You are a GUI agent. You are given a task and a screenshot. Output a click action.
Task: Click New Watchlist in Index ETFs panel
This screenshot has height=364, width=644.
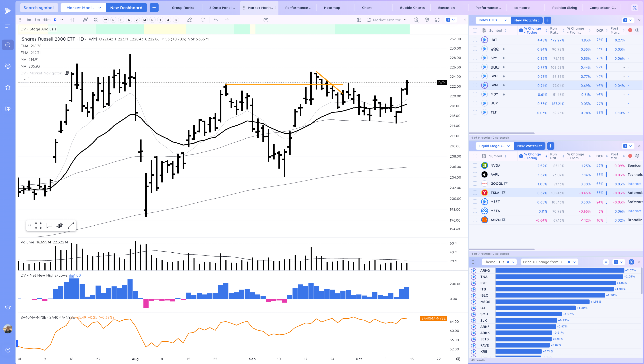coord(526,20)
